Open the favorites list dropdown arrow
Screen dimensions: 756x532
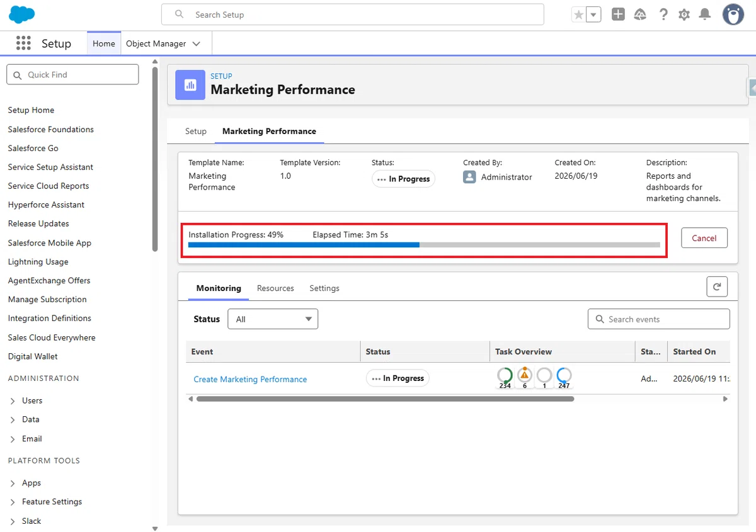pyautogui.click(x=593, y=14)
